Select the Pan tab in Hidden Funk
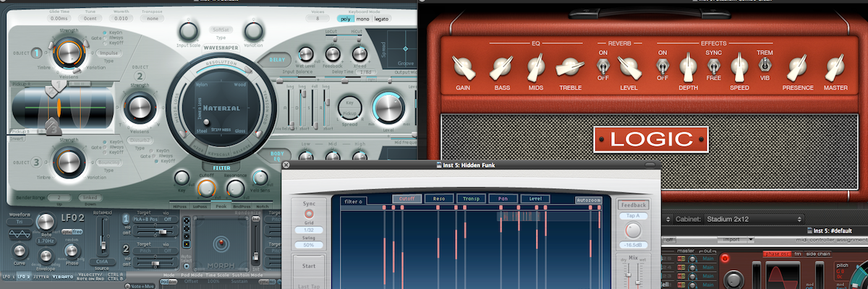 coord(502,199)
